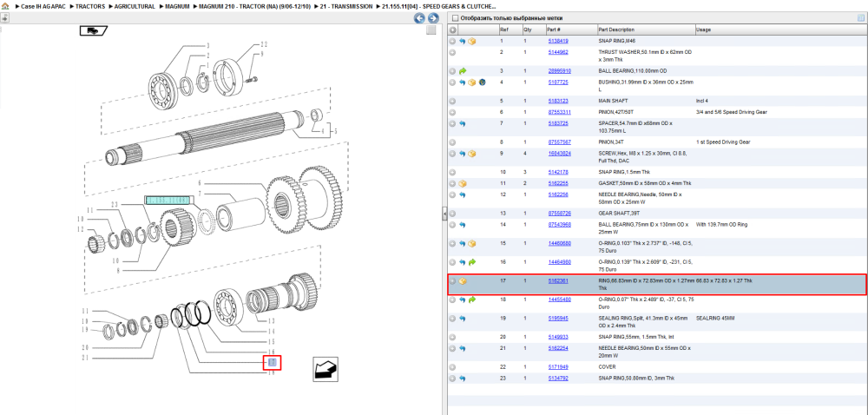Click the add-all plus icon in table header
The height and width of the screenshot is (415, 868).
452,30
